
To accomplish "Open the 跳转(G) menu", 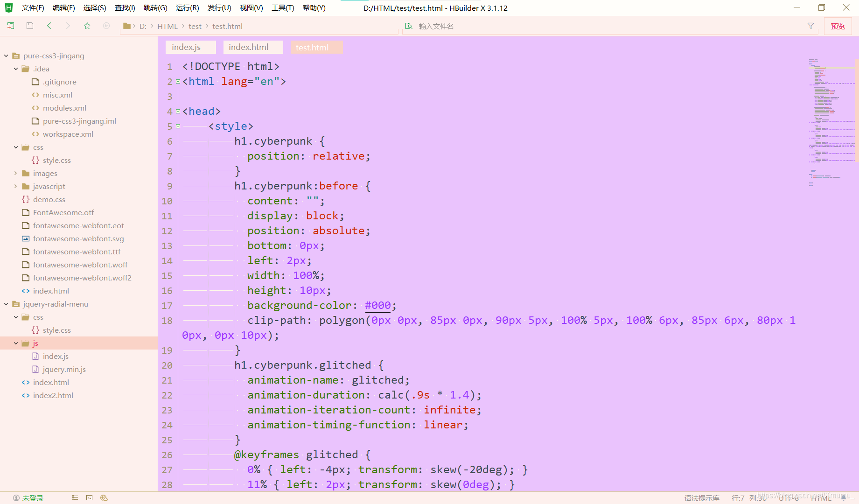I will click(155, 8).
